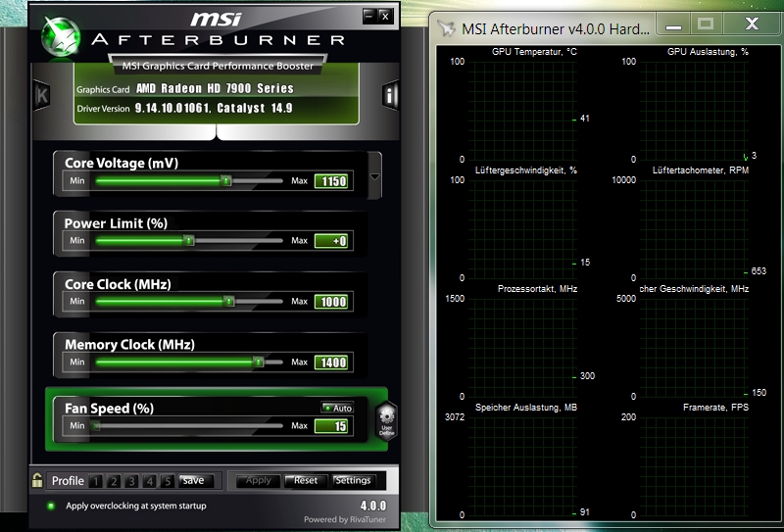Image resolution: width=784 pixels, height=532 pixels.
Task: Click the AMD Radeon HD 7900 Series text
Action: tap(215, 88)
